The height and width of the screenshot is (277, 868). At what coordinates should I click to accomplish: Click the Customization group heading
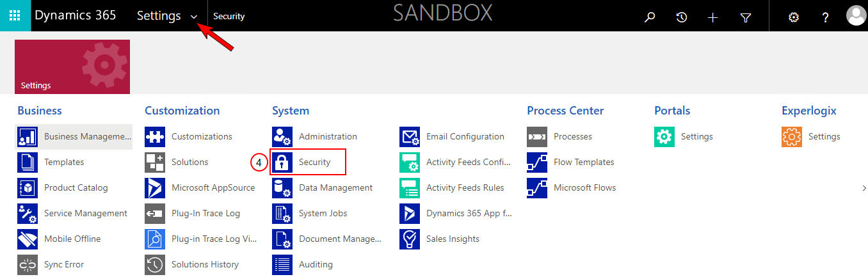coord(182,111)
